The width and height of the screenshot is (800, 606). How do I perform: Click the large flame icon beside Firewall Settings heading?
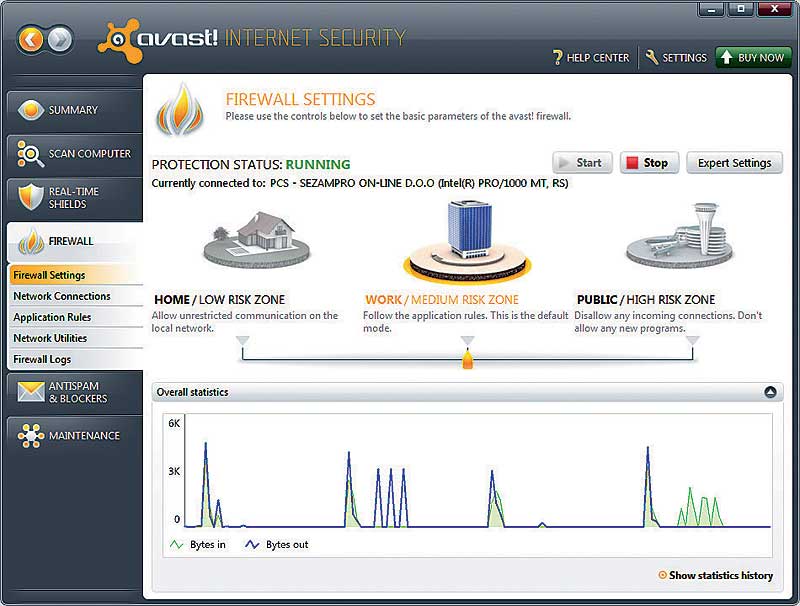[x=180, y=110]
